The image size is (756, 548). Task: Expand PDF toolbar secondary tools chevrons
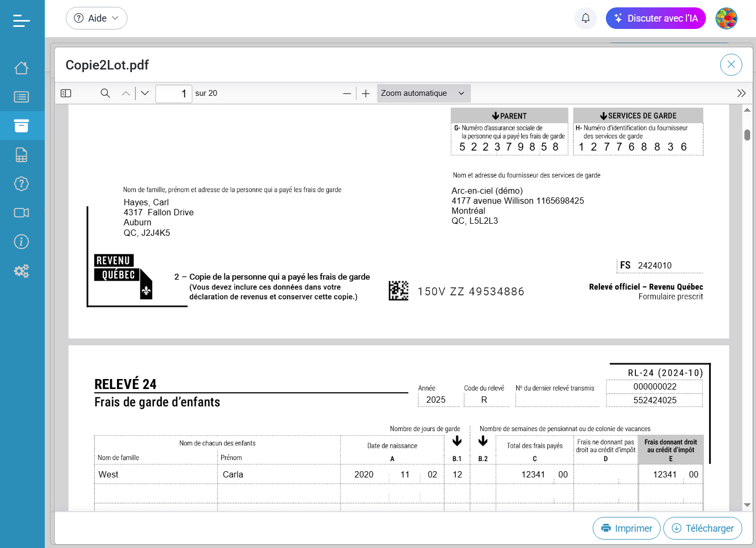click(741, 93)
